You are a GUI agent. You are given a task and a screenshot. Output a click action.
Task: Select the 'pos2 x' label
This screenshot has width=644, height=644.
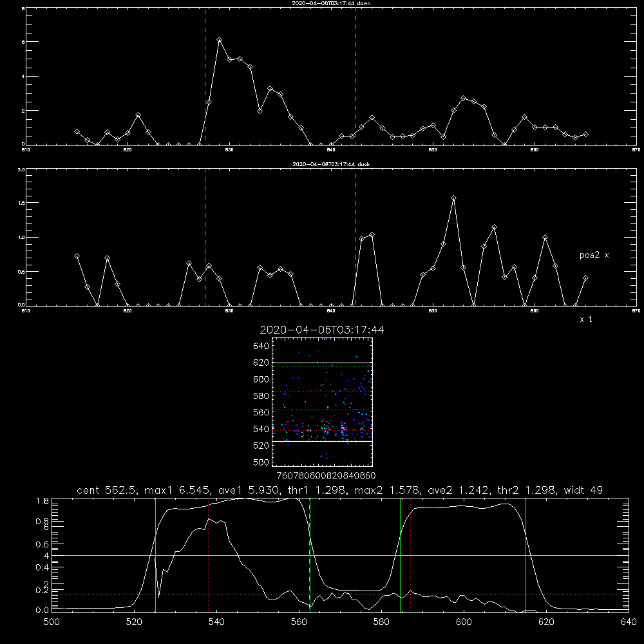tap(594, 255)
